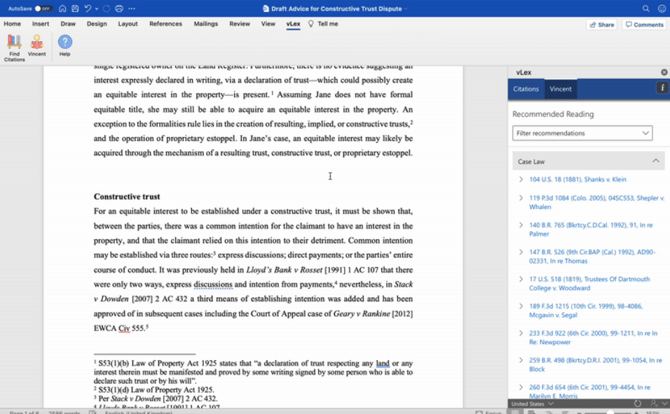Open the United States jurisdiction dropdown
Image resolution: width=670 pixels, height=414 pixels.
point(532,404)
